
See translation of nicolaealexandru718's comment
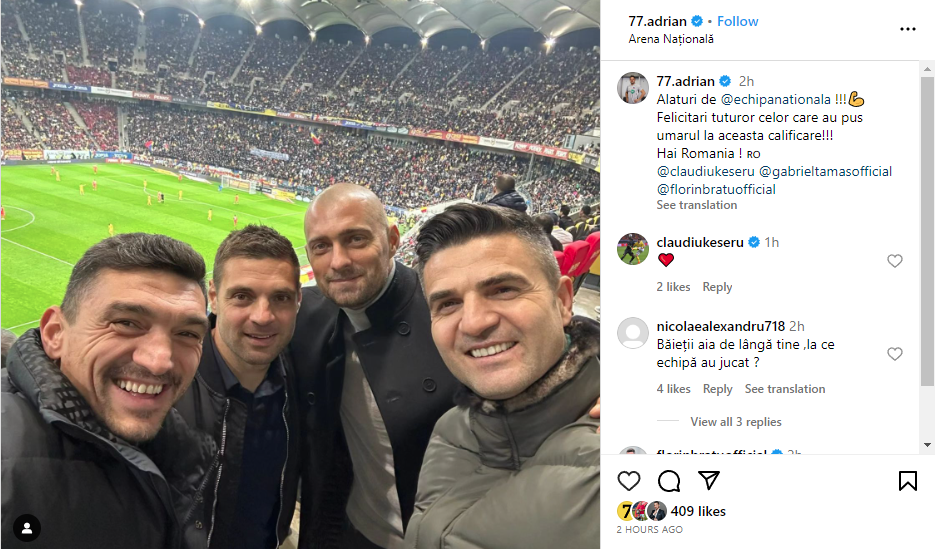(x=785, y=389)
